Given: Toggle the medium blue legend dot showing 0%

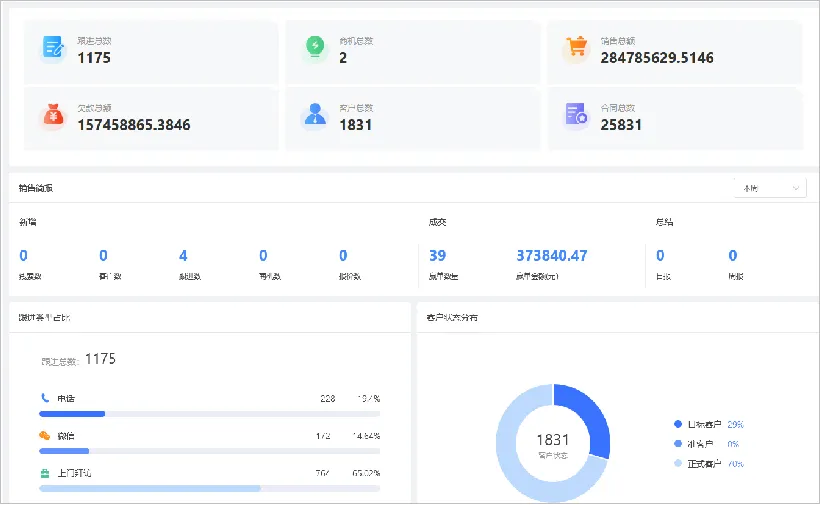Looking at the screenshot, I should (678, 444).
